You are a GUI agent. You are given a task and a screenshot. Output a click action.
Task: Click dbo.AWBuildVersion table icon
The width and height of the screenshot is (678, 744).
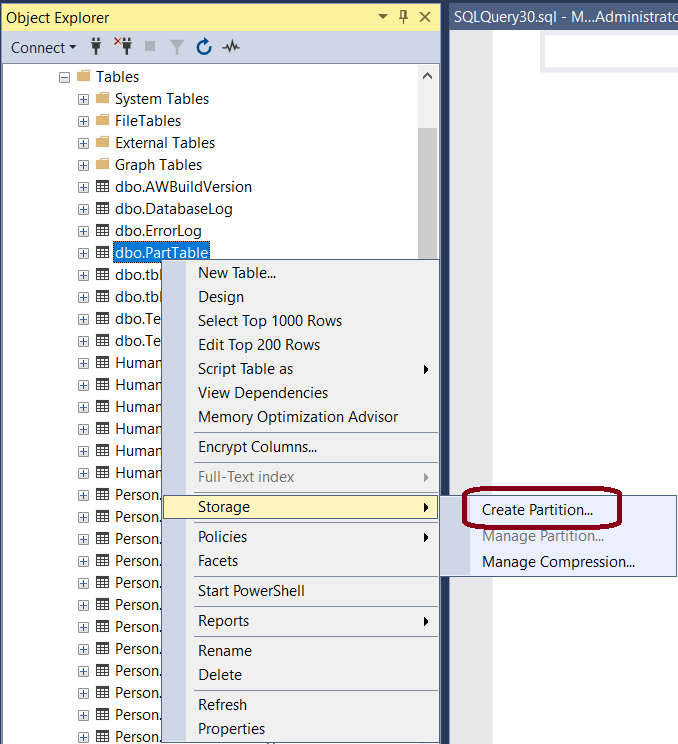tap(102, 186)
